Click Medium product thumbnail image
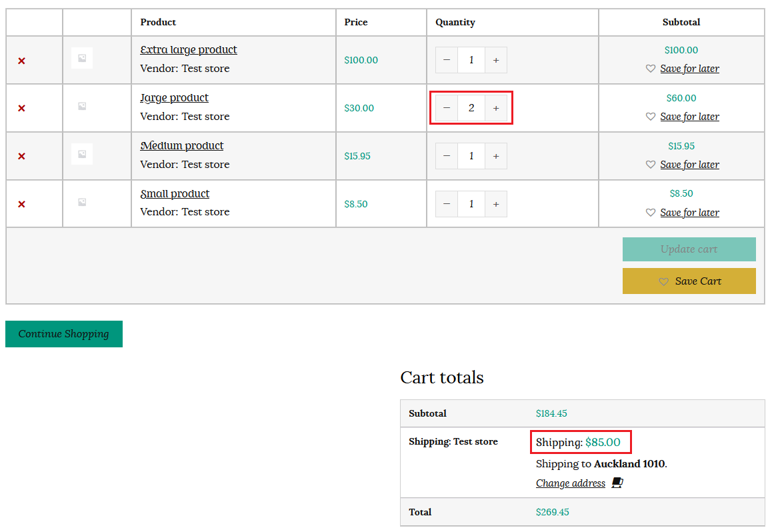Screen dimensions: 772x532 (82, 154)
